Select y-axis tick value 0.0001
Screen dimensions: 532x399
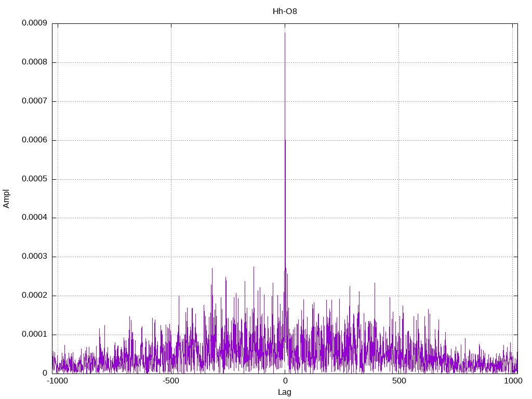(x=35, y=334)
